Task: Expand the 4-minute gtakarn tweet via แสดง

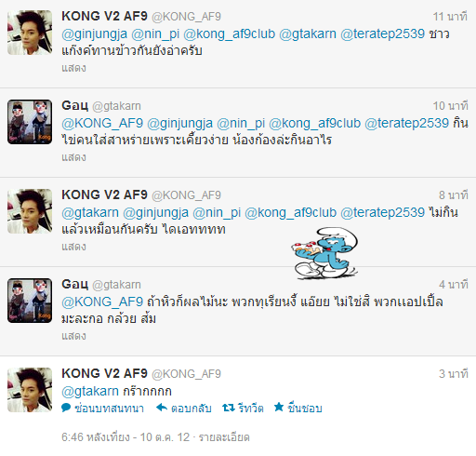Action: pos(73,336)
